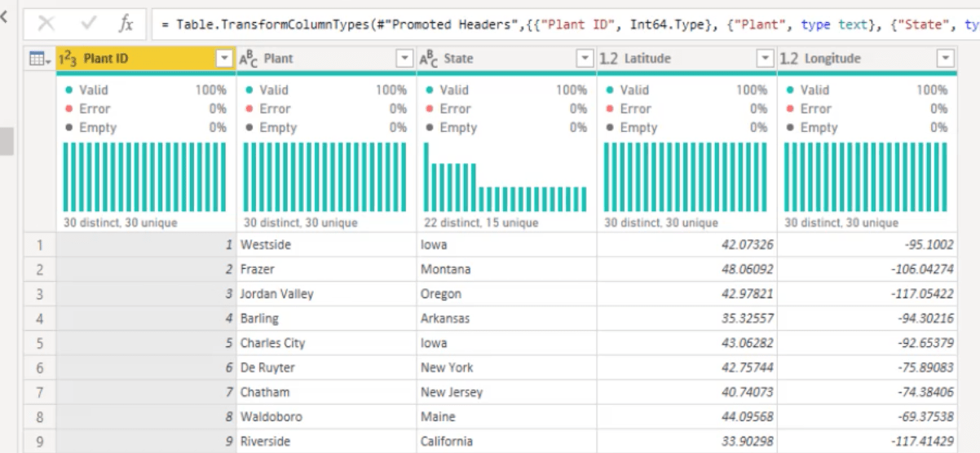This screenshot has width=980, height=453.
Task: Select the cell "Jordan Valley"
Action: tap(326, 293)
